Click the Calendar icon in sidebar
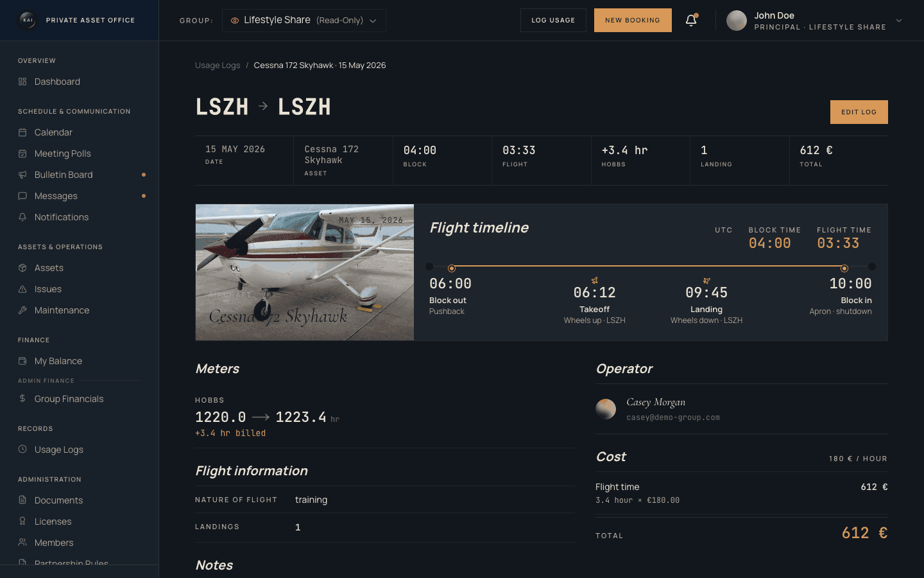This screenshot has height=578, width=924. [22, 132]
